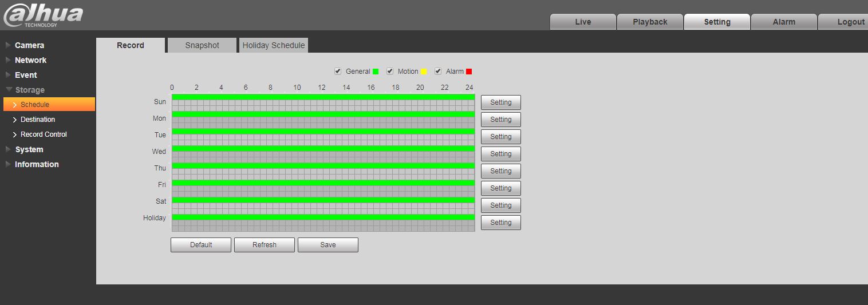The width and height of the screenshot is (868, 305).
Task: Open the Alarm top tab
Action: tap(784, 22)
